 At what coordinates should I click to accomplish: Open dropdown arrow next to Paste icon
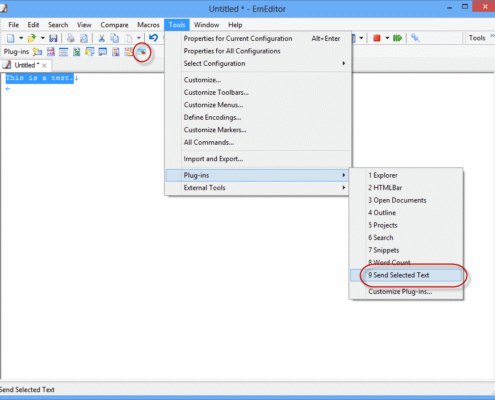tap(139, 38)
